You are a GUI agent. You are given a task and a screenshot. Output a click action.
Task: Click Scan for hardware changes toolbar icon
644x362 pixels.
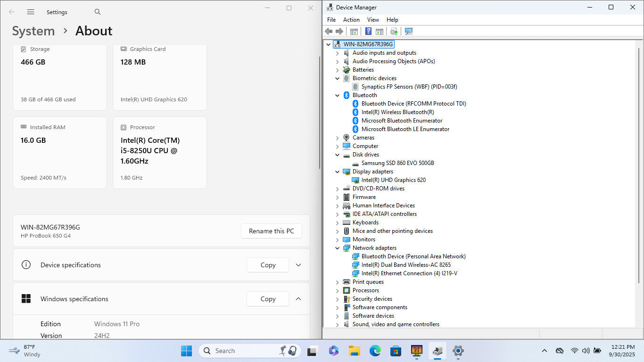409,31
